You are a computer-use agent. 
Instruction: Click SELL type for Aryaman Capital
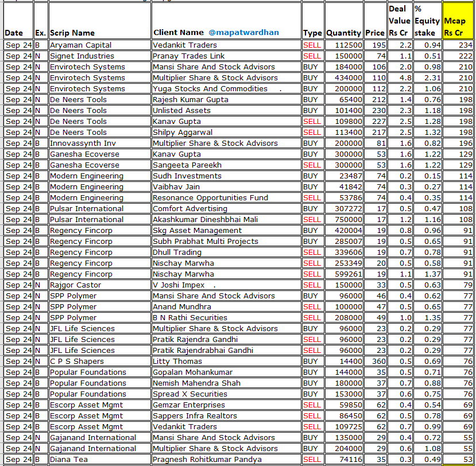tap(313, 45)
